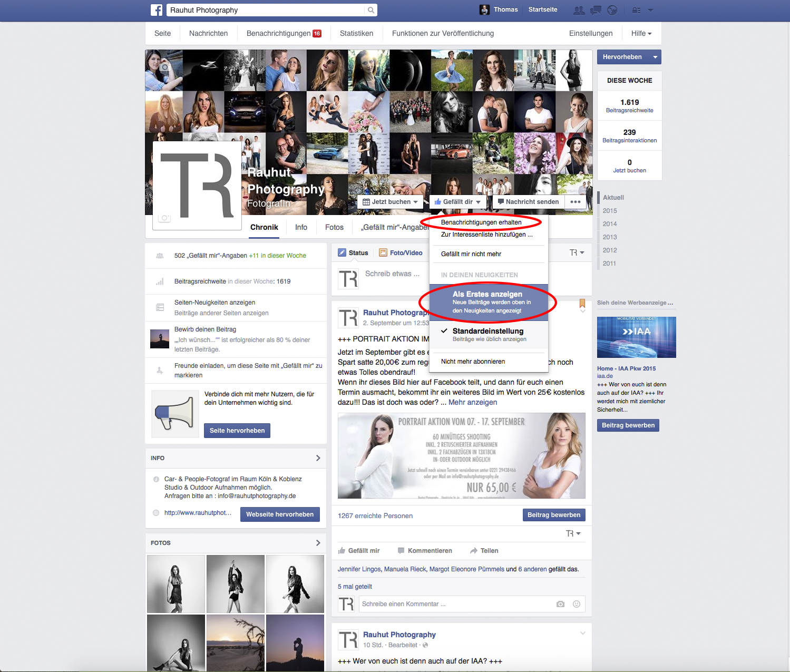Viewport: 790px width, 672px height.
Task: Click the orange bookmark icon on post
Action: [582, 304]
